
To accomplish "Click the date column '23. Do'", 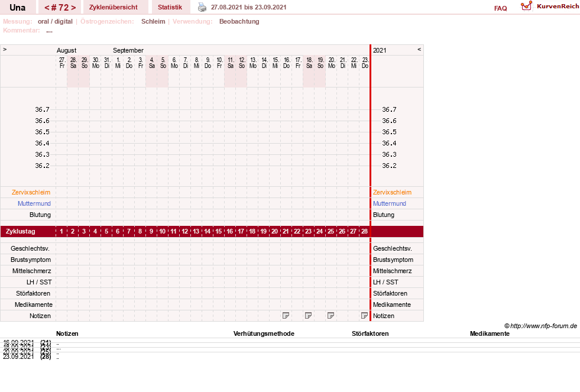I will (365, 63).
